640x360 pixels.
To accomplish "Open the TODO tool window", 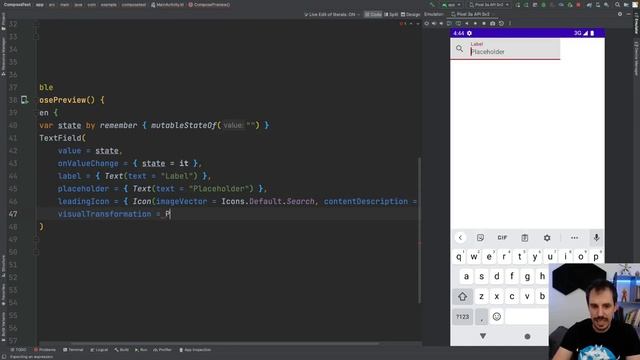I will click(18, 350).
